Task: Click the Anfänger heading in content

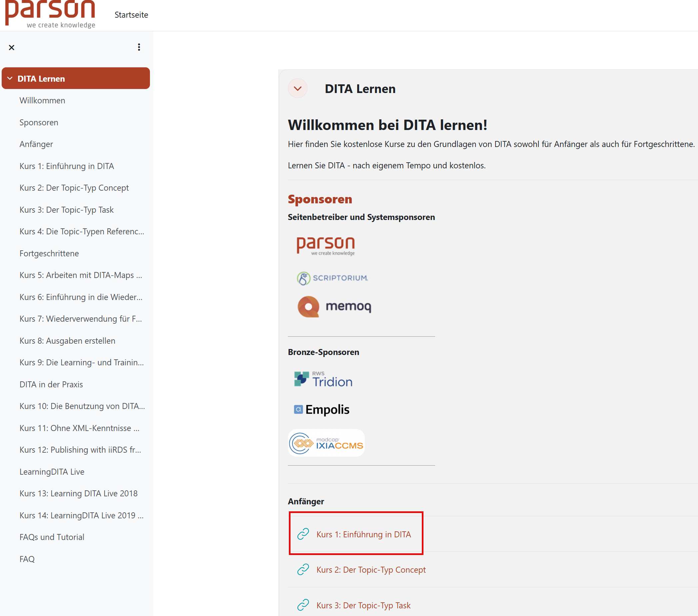Action: pos(306,502)
